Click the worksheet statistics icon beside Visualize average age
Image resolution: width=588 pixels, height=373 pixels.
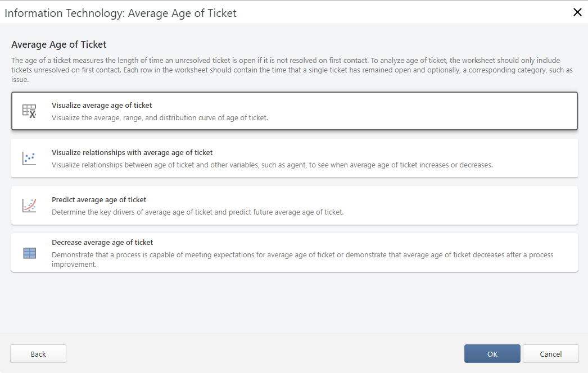click(x=29, y=111)
